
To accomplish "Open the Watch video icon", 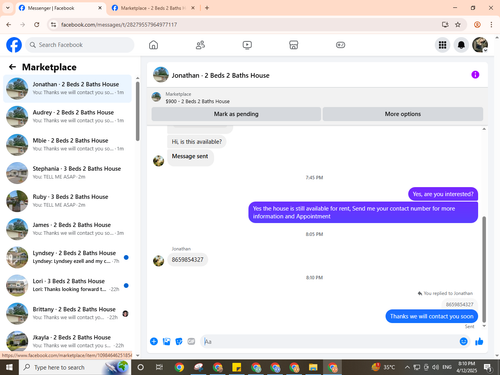I will [247, 45].
